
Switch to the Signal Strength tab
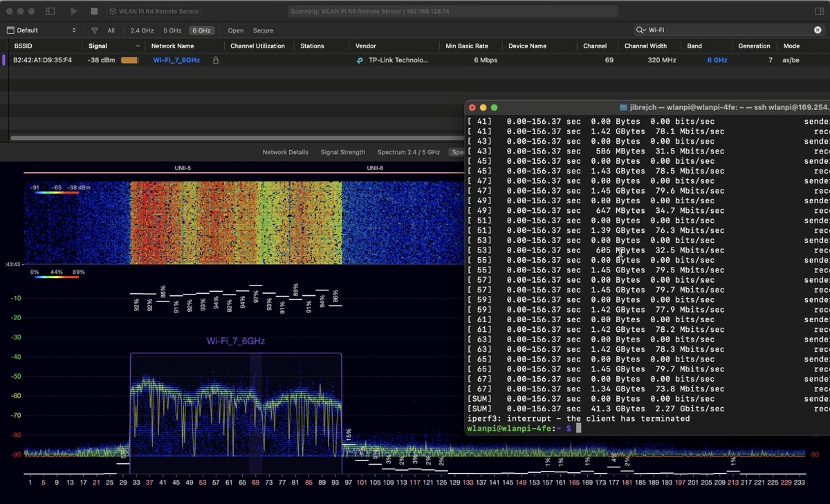click(342, 152)
